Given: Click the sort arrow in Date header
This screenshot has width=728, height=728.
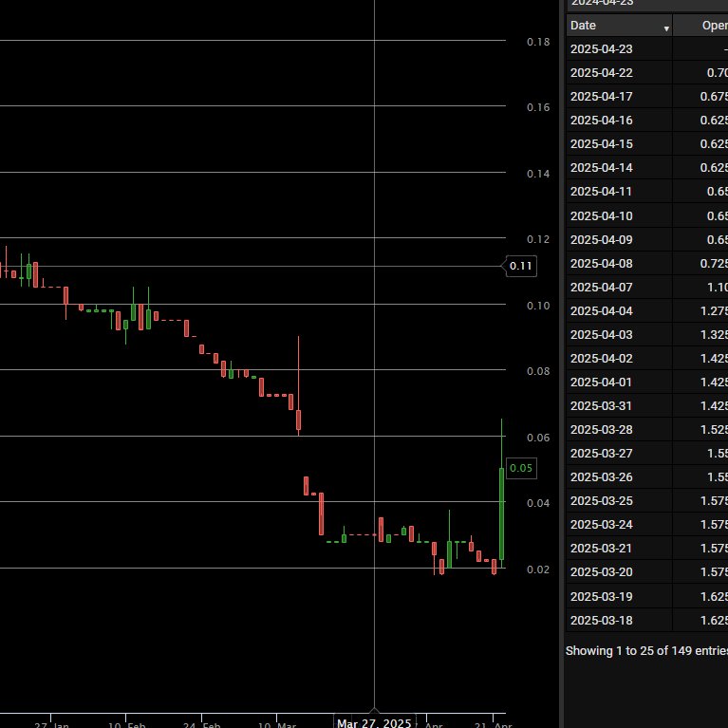Looking at the screenshot, I should click(x=666, y=28).
